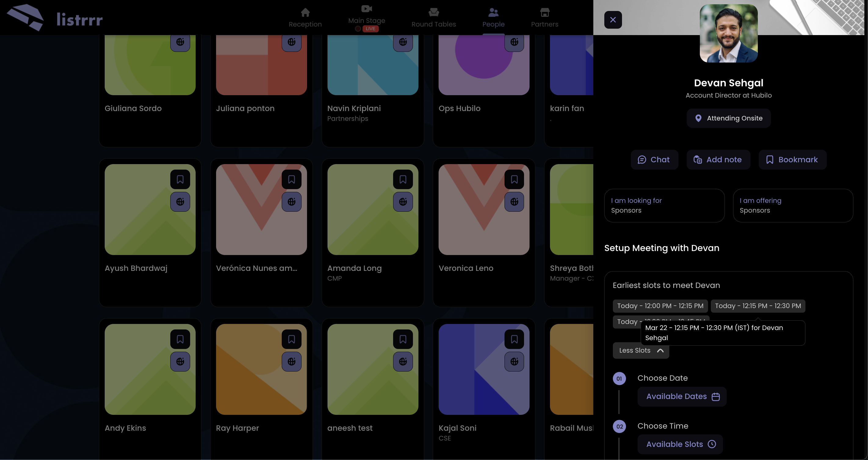The height and width of the screenshot is (460, 868).
Task: Click the 'I am offering Sponsors' box
Action: click(793, 205)
